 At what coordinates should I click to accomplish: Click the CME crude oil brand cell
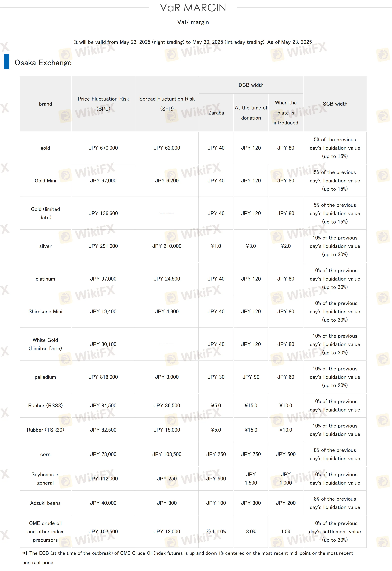click(x=45, y=531)
